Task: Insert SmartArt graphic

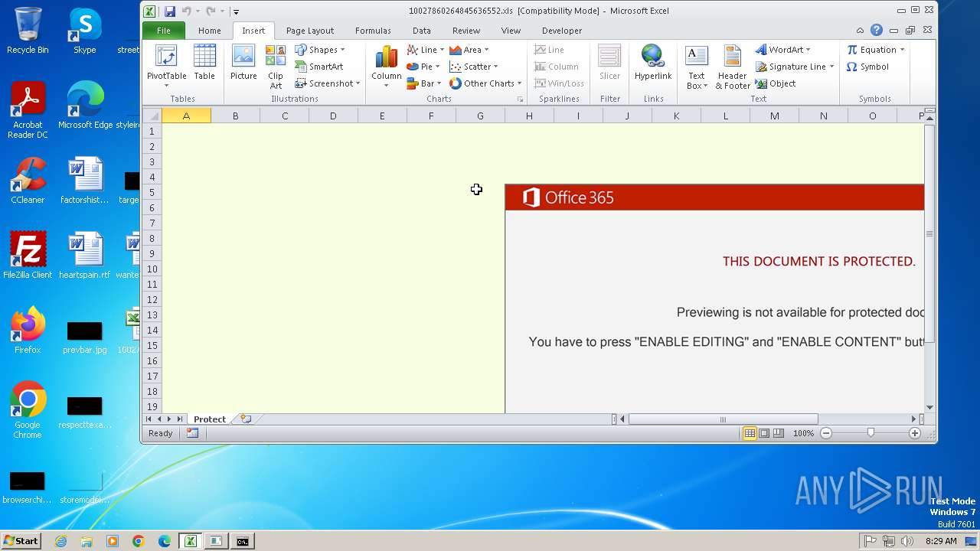Action: (x=319, y=67)
